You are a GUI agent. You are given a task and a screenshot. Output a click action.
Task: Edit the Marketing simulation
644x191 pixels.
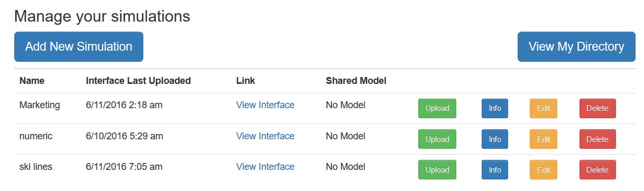click(x=544, y=108)
